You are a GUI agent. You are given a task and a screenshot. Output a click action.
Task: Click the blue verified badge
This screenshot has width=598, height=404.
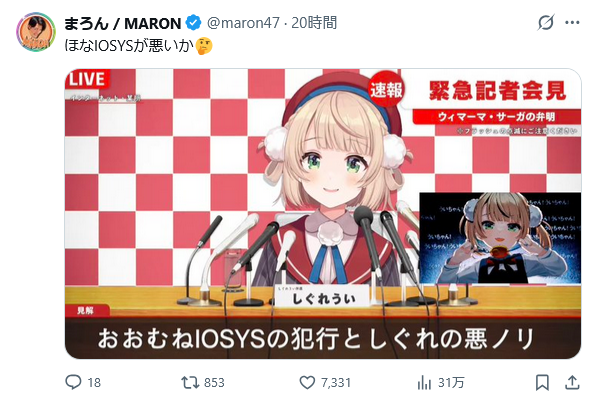pos(193,23)
